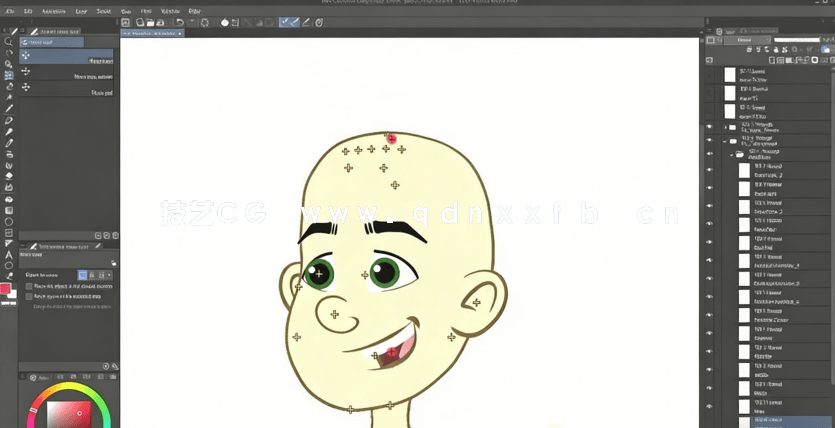Select the Zoom magnifier tool

[9, 42]
